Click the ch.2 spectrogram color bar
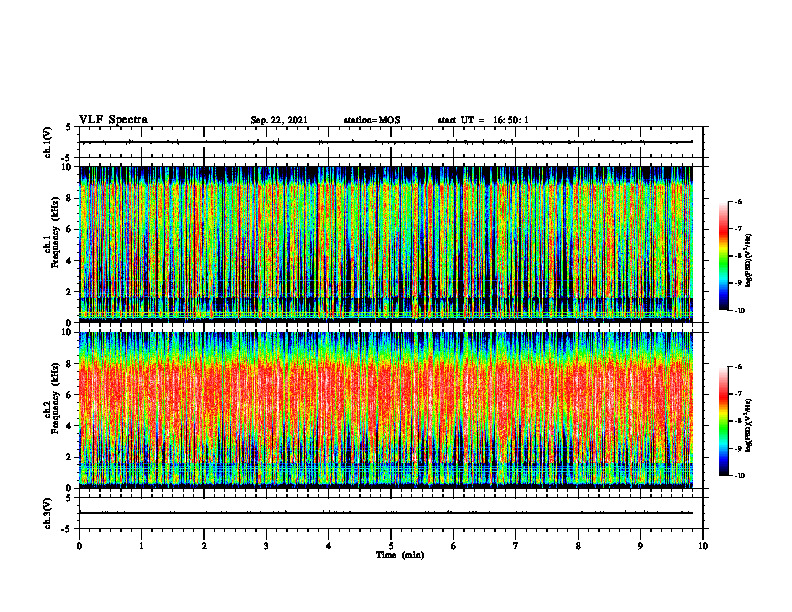Image resolution: width=792 pixels, height=612 pixels. click(724, 421)
